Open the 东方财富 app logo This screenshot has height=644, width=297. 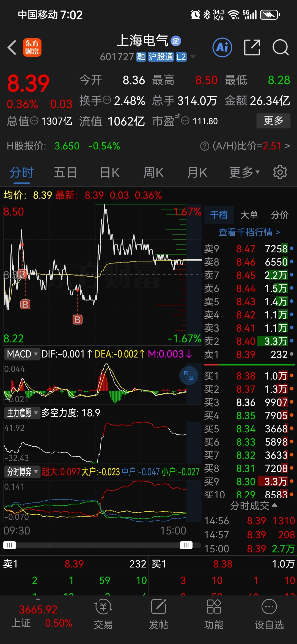pyautogui.click(x=32, y=47)
